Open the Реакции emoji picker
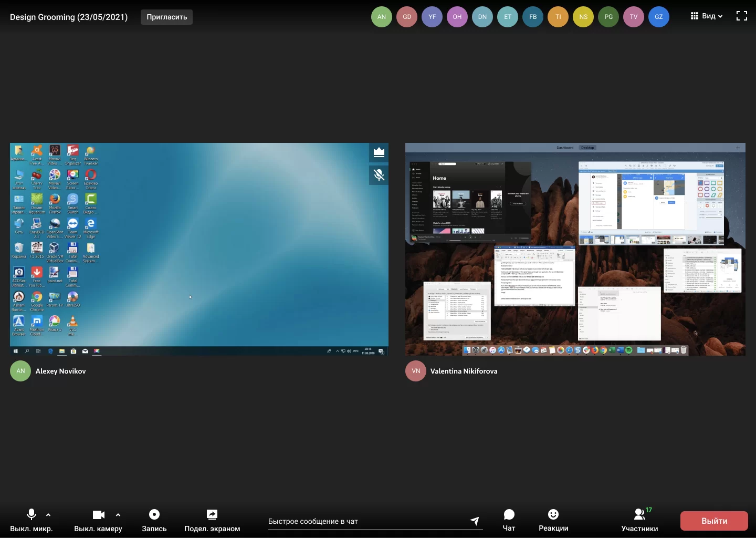This screenshot has height=538, width=756. pyautogui.click(x=553, y=520)
